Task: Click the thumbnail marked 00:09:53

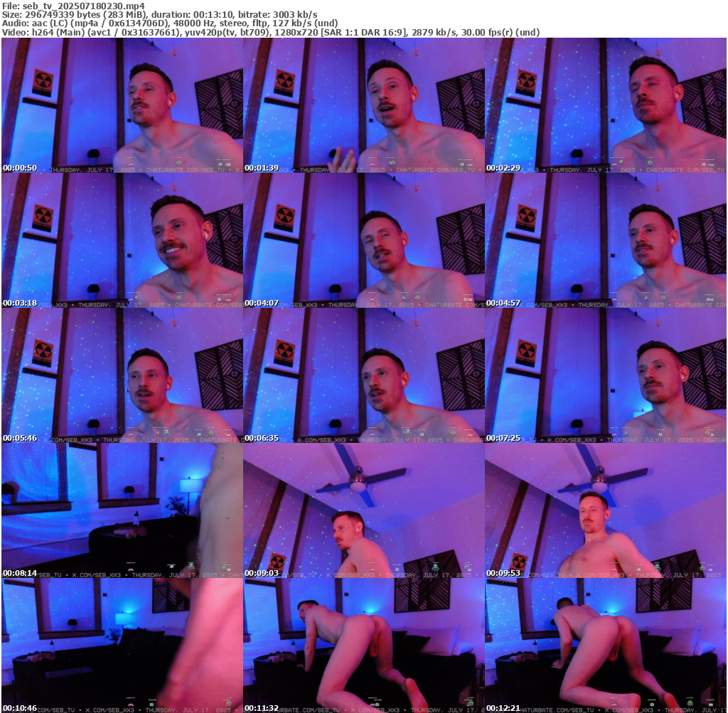Action: (x=606, y=510)
